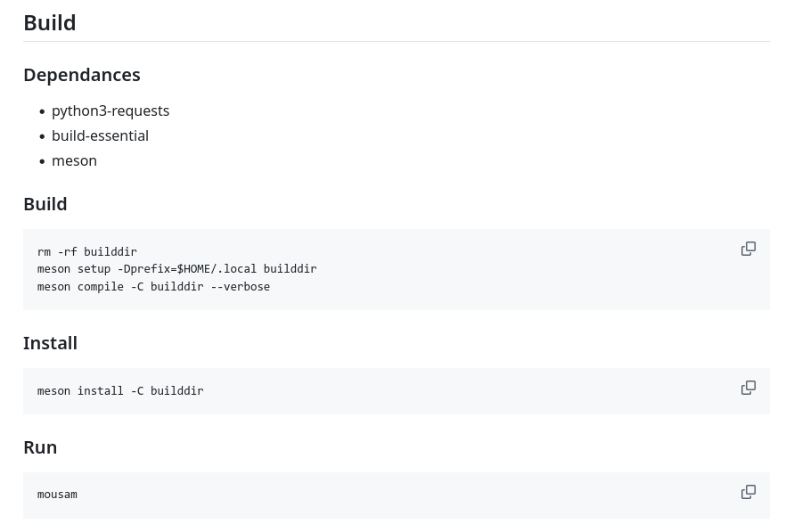This screenshot has height=532, width=794.
Task: Copy the meson install command
Action: point(749,388)
